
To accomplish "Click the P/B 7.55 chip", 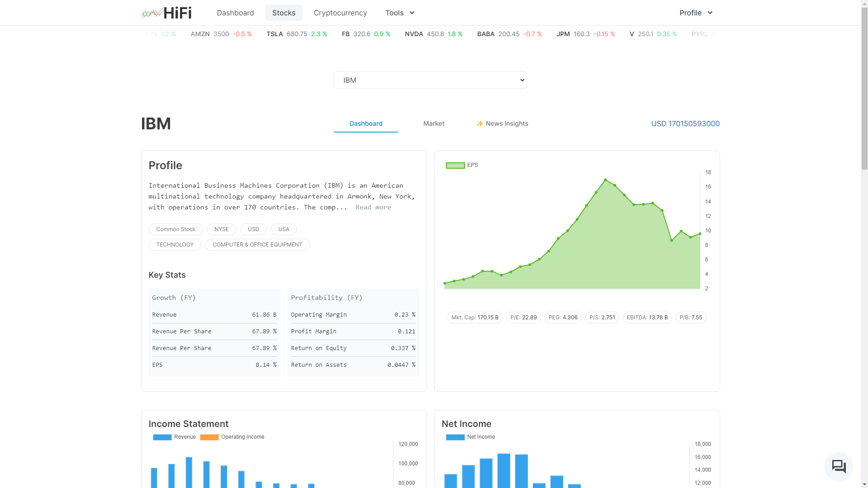I will point(691,317).
